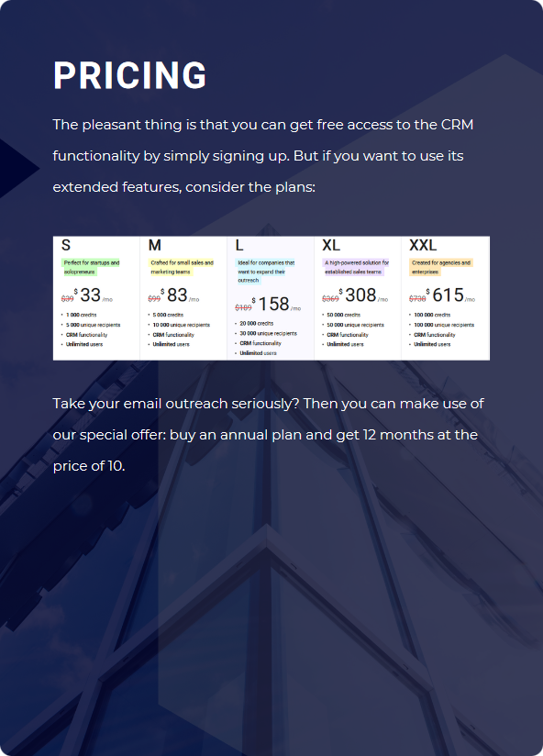Click '100 000 credits' in the XXL plan

pyautogui.click(x=432, y=315)
